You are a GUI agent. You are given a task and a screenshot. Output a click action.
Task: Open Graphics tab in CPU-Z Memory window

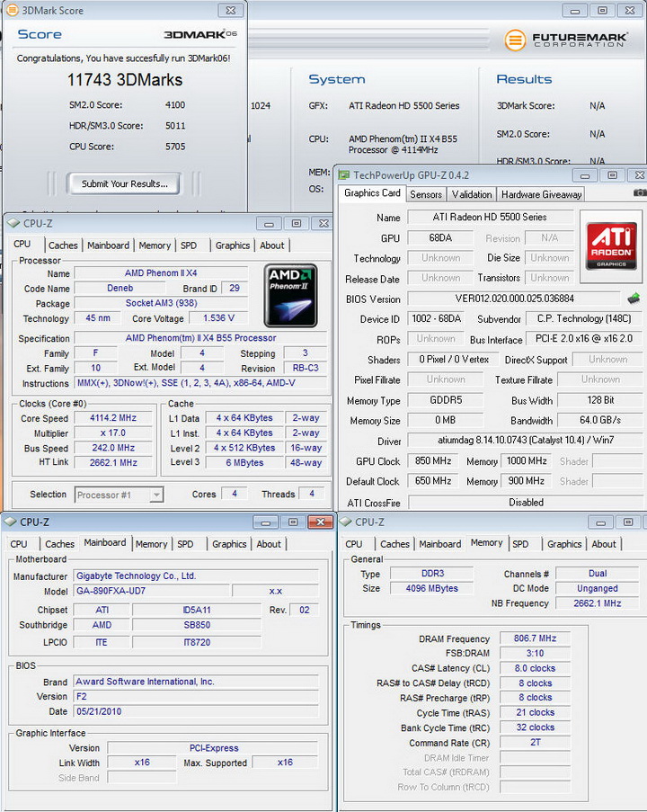564,544
